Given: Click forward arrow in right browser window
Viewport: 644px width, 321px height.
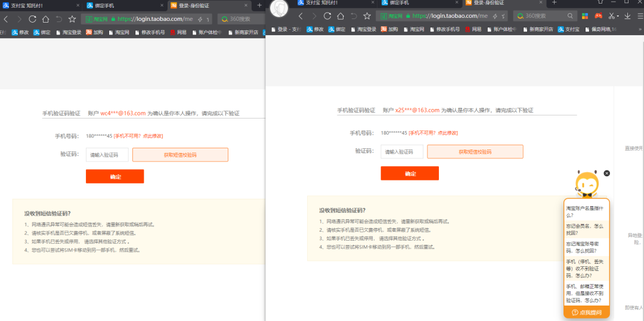Looking at the screenshot, I should [x=314, y=16].
